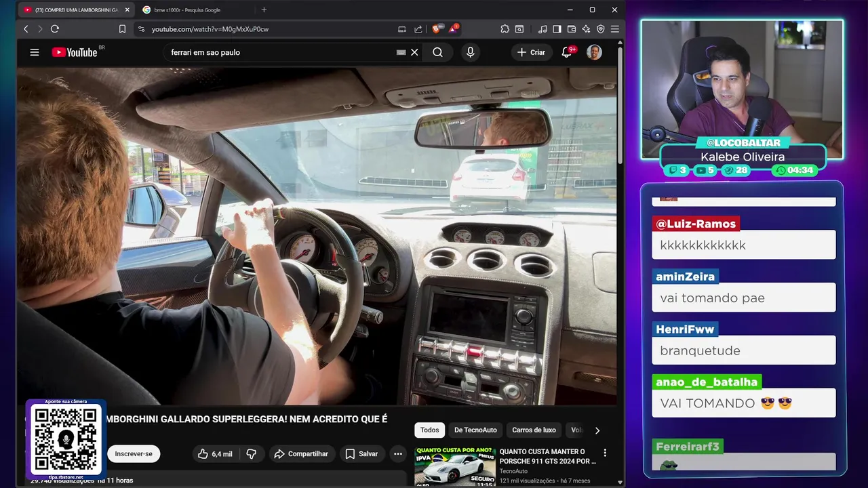Open the YouTube guide hamburger menu
Viewport: 868px width, 488px height.
point(35,52)
